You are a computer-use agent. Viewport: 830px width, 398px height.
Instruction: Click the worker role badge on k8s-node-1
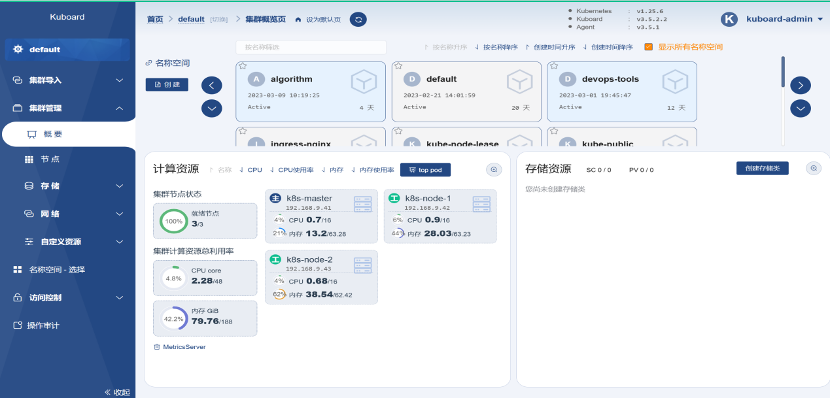[394, 198]
